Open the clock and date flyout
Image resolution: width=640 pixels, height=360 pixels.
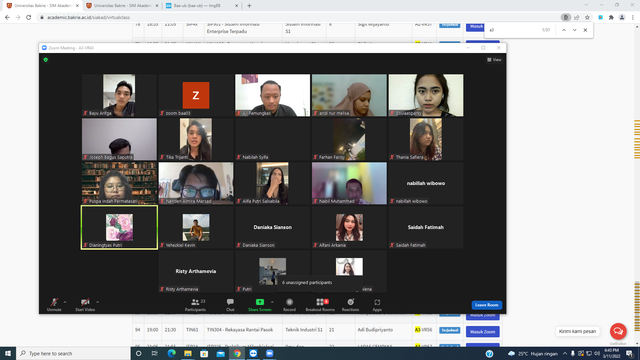(x=611, y=353)
